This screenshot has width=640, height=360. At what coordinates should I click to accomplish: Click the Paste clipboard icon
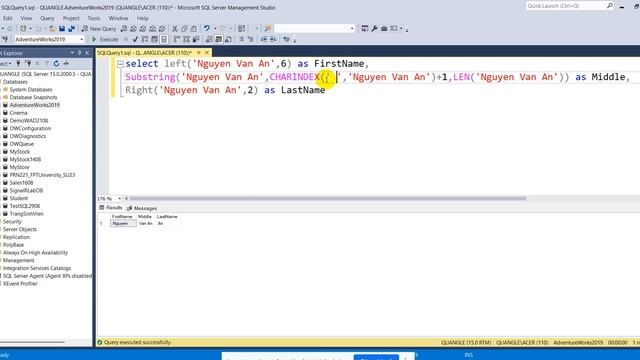tap(193, 29)
